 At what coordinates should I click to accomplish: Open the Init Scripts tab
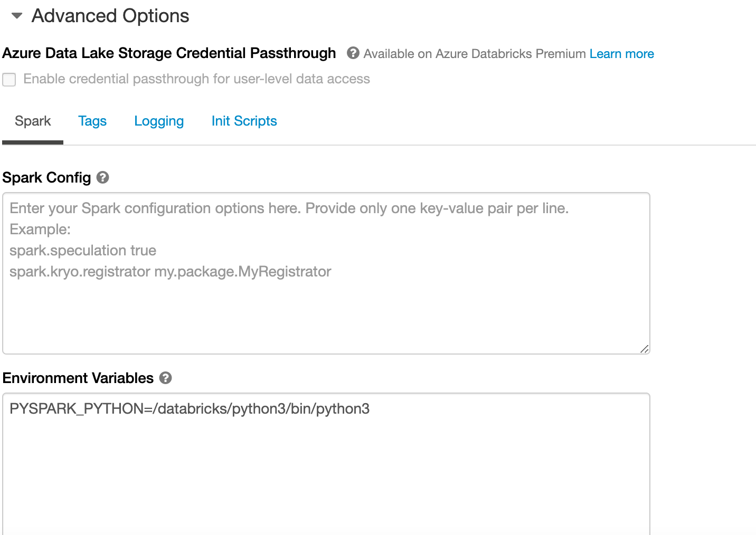coord(244,121)
